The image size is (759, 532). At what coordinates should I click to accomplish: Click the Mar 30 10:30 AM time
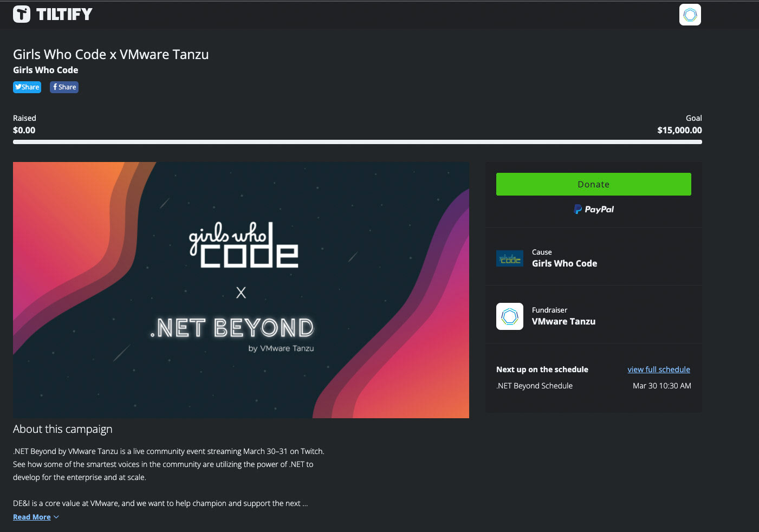(x=662, y=386)
